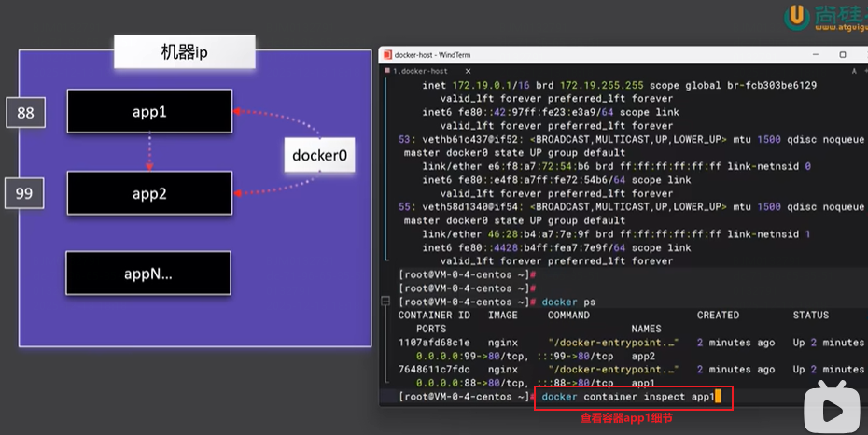Click the docker container inspect app1 command
Image resolution: width=868 pixels, height=435 pixels.
[628, 397]
